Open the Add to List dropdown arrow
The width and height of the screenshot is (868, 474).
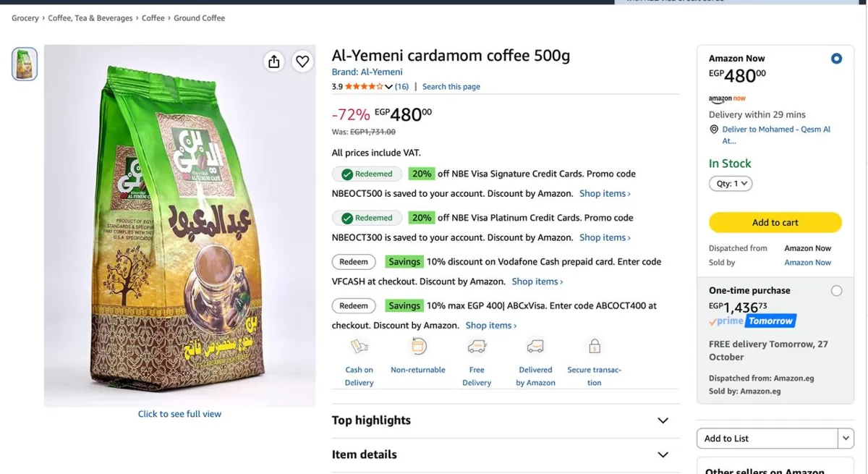[x=846, y=438]
